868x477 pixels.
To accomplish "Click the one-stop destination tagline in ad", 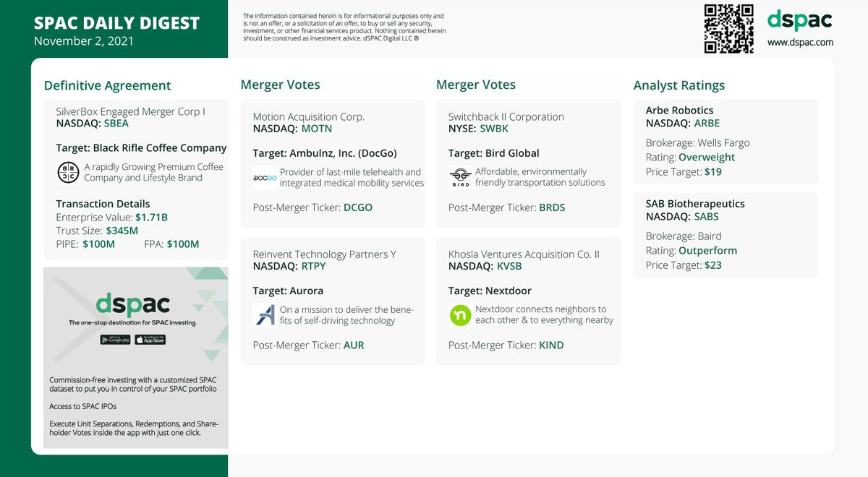I will tap(132, 323).
